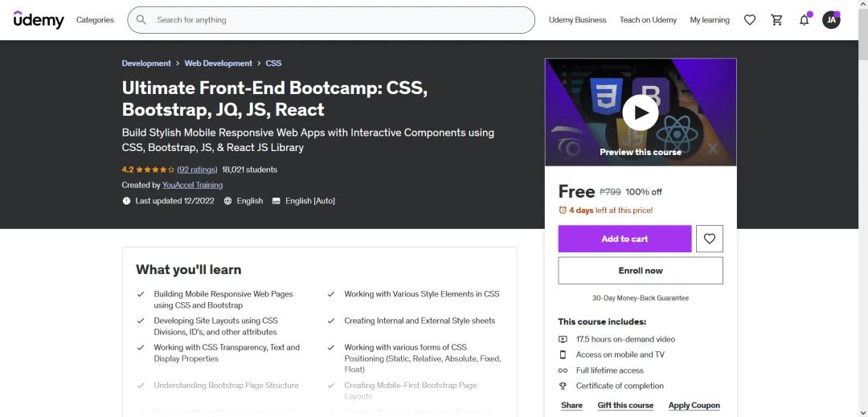Click Working with Various Style Elements item
868x417 pixels.
click(x=422, y=294)
